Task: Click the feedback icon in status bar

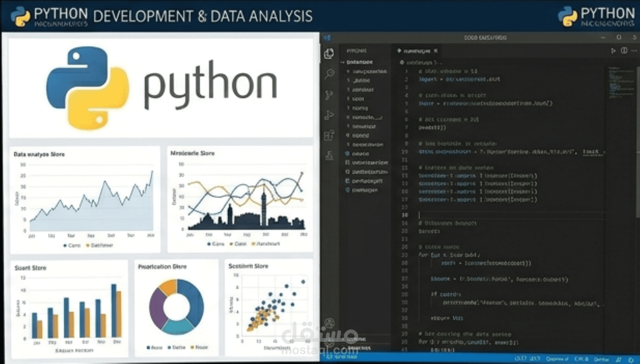Action: (619, 359)
